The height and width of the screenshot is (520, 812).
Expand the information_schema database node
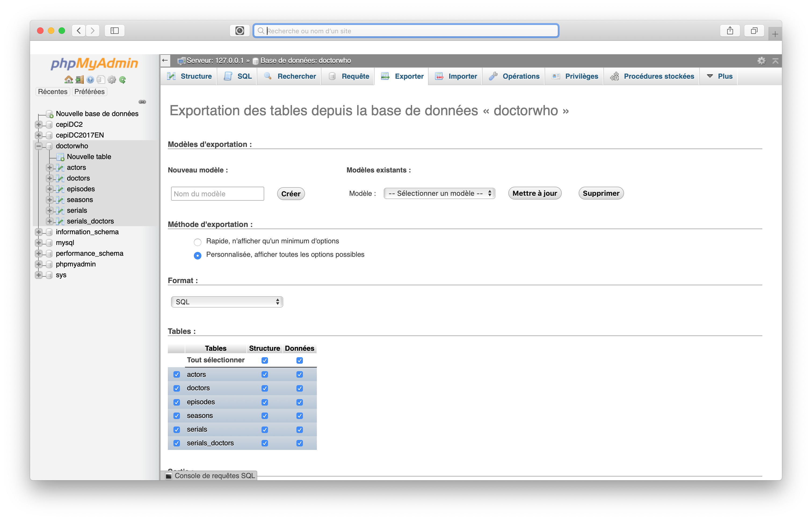(x=39, y=232)
